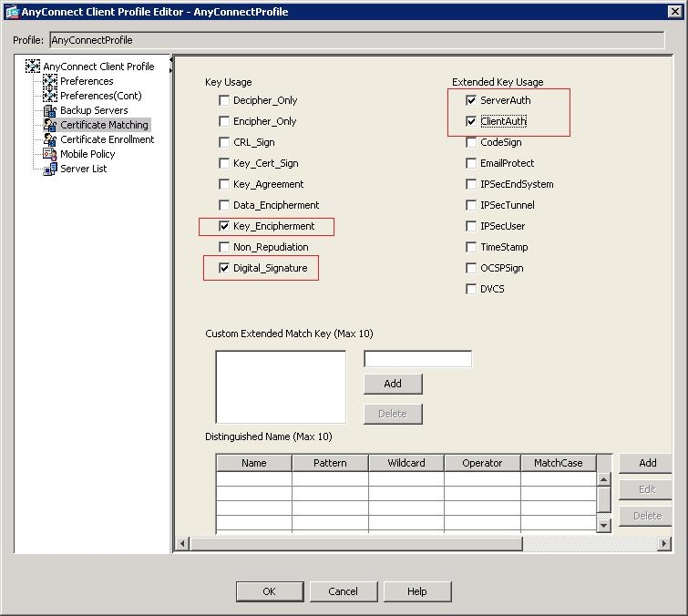Tick the IPSecTunnel checkbox
688x616 pixels.
pos(471,205)
